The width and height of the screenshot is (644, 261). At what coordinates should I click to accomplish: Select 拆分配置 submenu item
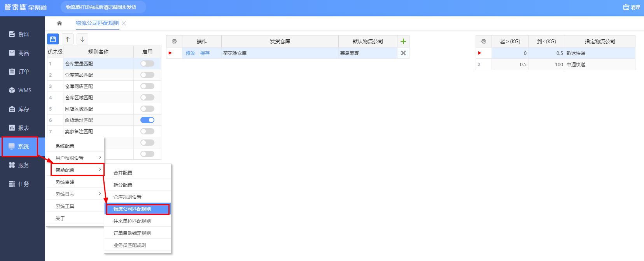coord(138,185)
